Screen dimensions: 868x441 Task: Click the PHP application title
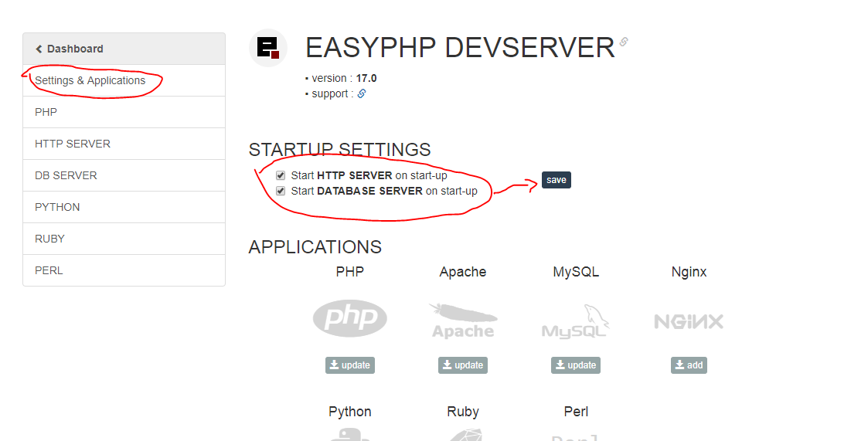pos(350,272)
